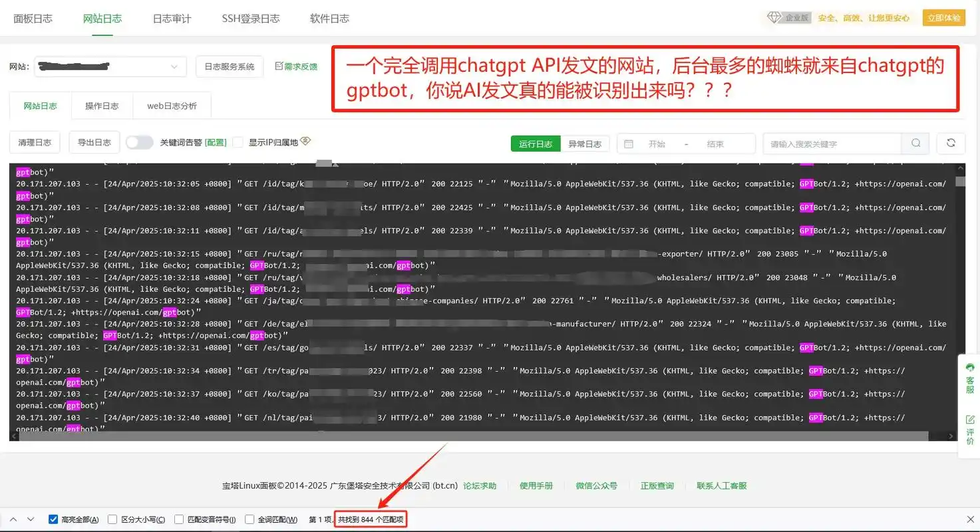Select the 异常日志 view
Viewport: 980px width, 532px height.
(x=585, y=143)
